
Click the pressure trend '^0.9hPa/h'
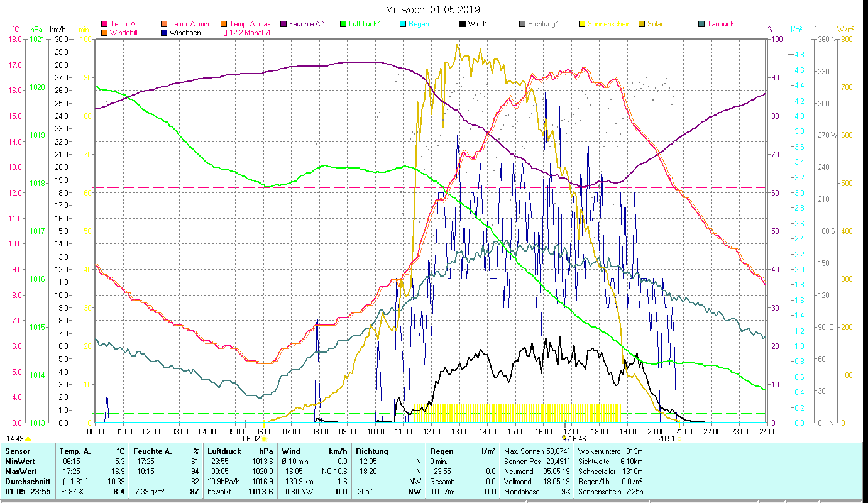pyautogui.click(x=224, y=481)
